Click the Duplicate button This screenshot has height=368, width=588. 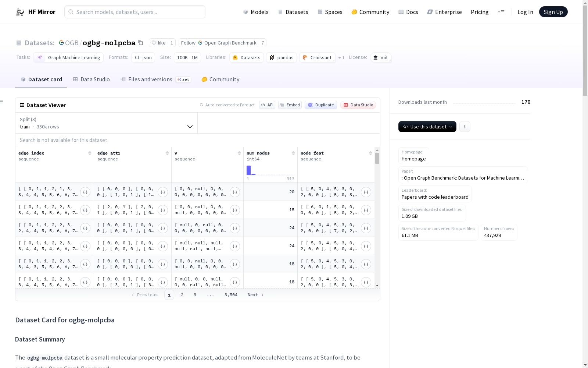click(321, 105)
